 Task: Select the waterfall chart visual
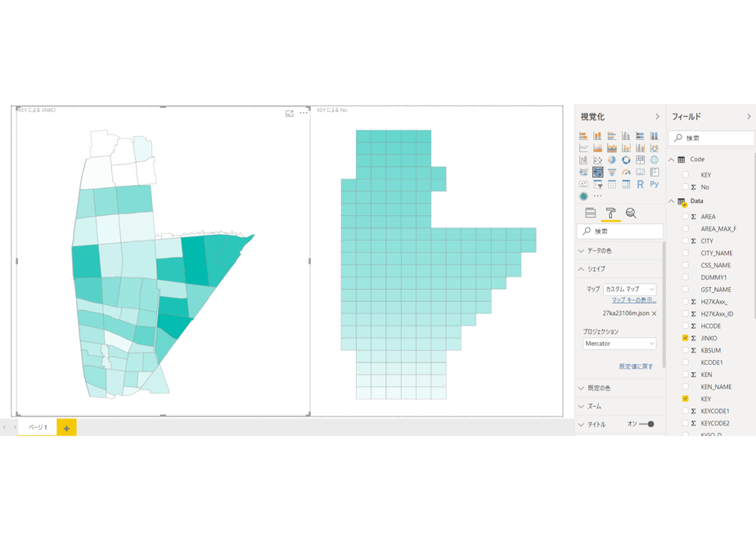point(583,160)
